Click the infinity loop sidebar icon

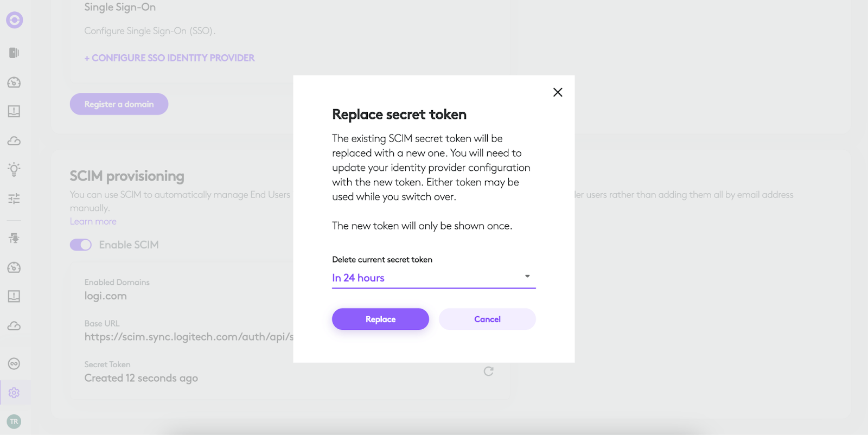(14, 363)
